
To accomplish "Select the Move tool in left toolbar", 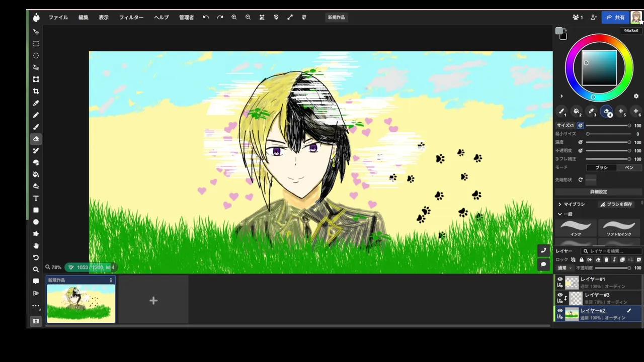I will tap(36, 32).
